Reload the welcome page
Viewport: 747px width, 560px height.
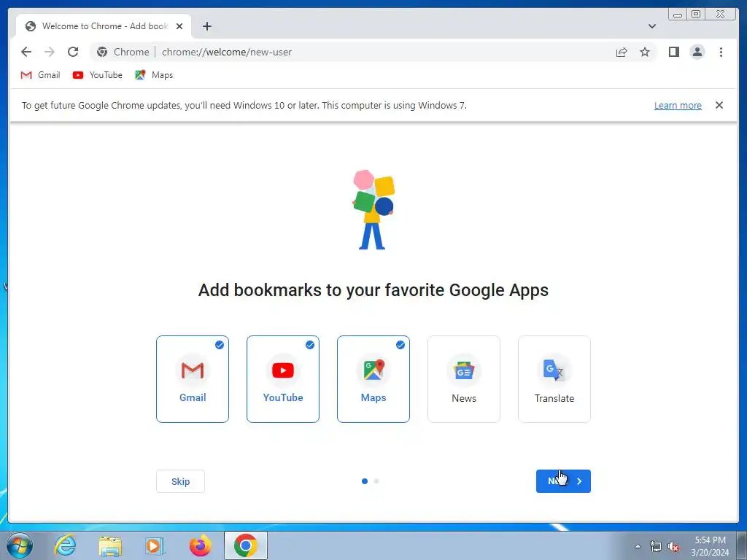[73, 52]
